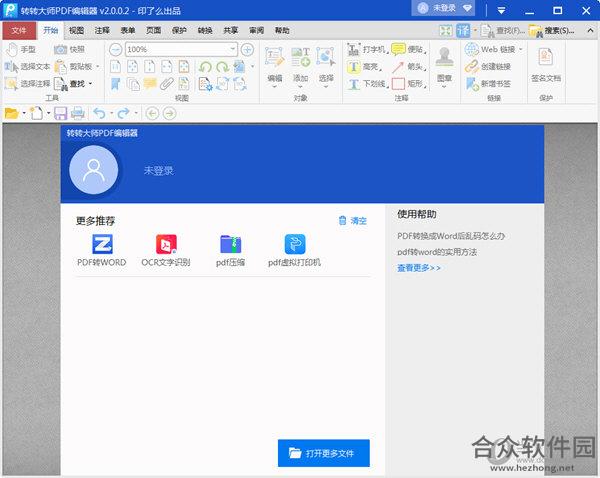Click the zoom in plus button
Screen dimensions: 600x478
click(248, 49)
